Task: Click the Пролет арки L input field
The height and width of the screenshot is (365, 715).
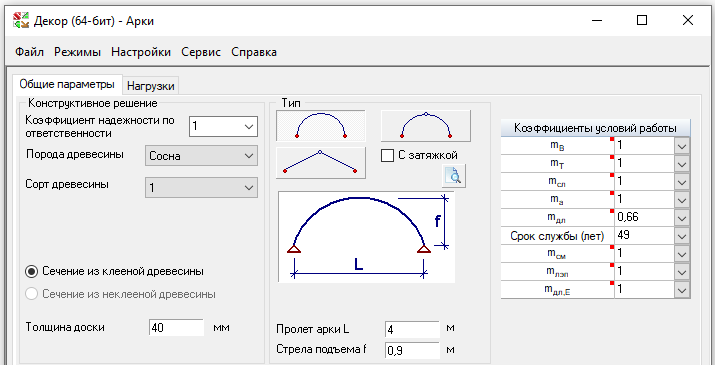Action: tap(412, 328)
